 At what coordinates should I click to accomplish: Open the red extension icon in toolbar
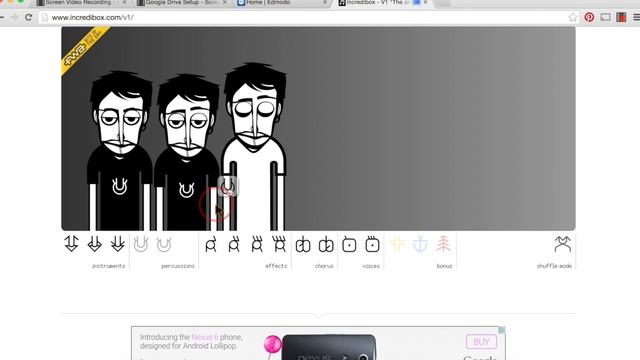pyautogui.click(x=621, y=17)
